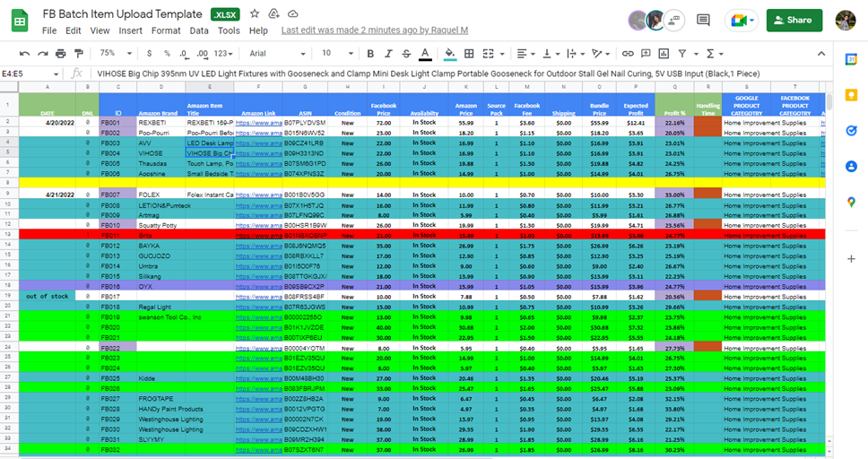Open the Tools menu
868x459 pixels.
click(229, 30)
